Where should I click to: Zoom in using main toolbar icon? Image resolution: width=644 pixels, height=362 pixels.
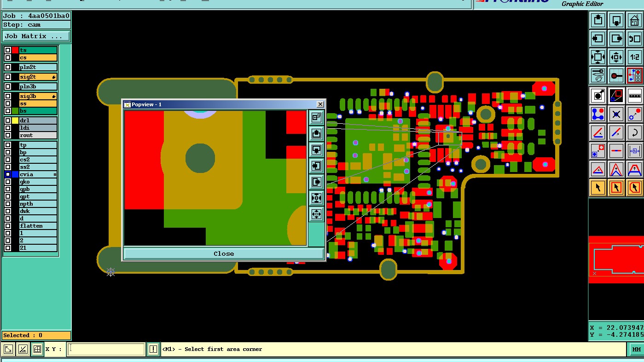[x=598, y=57]
